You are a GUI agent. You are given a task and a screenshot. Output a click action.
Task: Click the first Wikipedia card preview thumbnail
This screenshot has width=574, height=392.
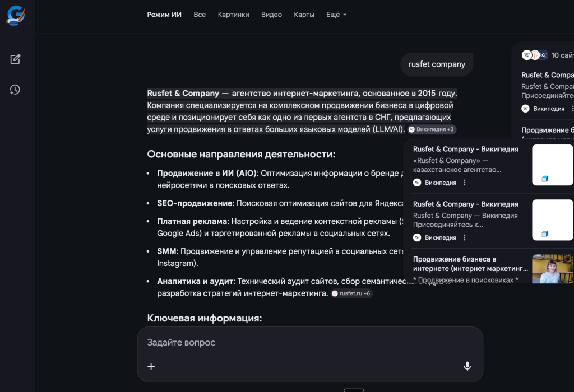[x=552, y=165]
